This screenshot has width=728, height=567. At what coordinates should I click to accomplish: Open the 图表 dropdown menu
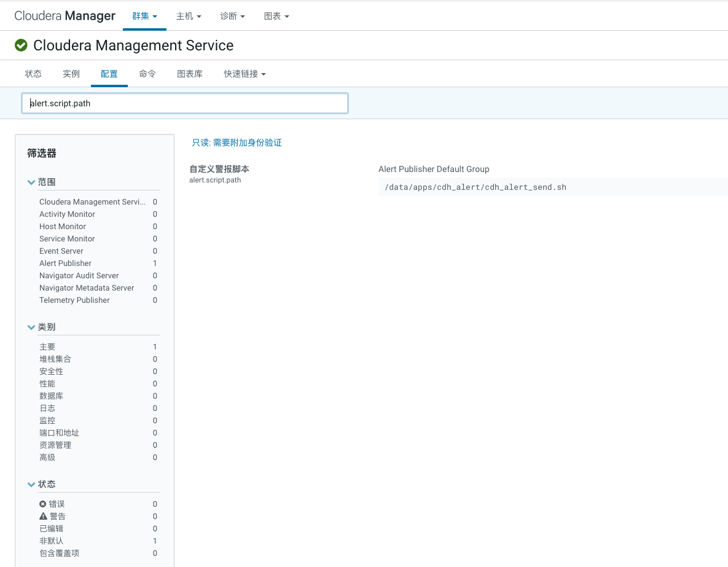[276, 16]
